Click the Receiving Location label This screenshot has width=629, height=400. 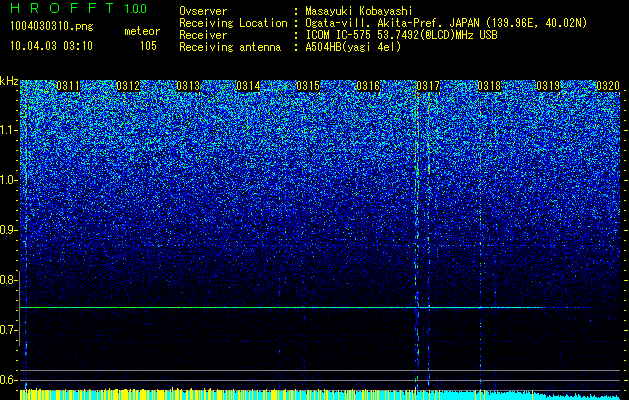(233, 23)
